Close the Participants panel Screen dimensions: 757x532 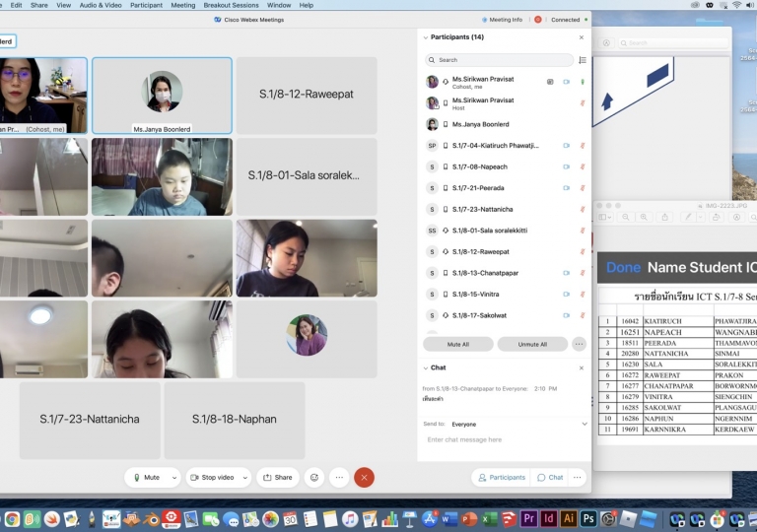582,37
